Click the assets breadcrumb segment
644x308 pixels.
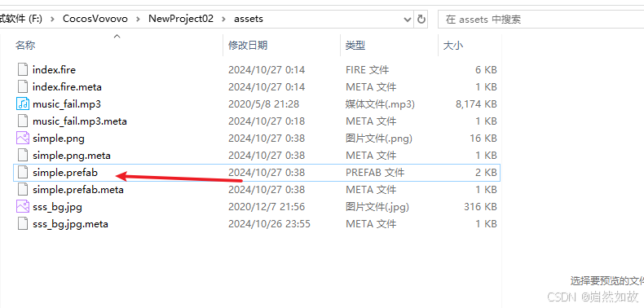[x=249, y=19]
